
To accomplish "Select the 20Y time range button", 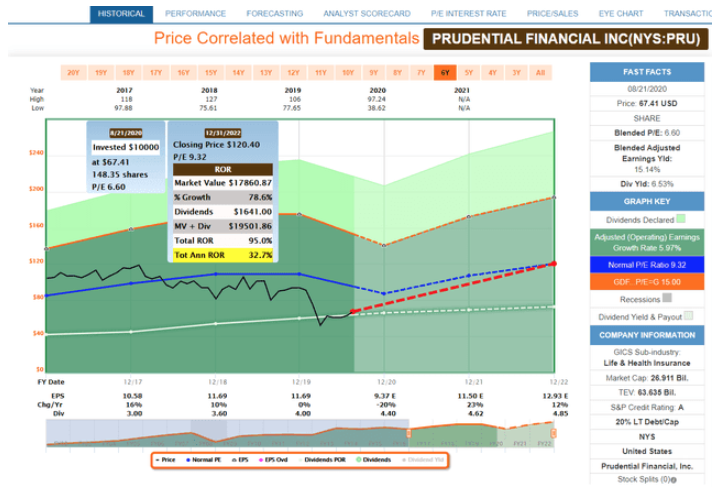I will coord(74,73).
